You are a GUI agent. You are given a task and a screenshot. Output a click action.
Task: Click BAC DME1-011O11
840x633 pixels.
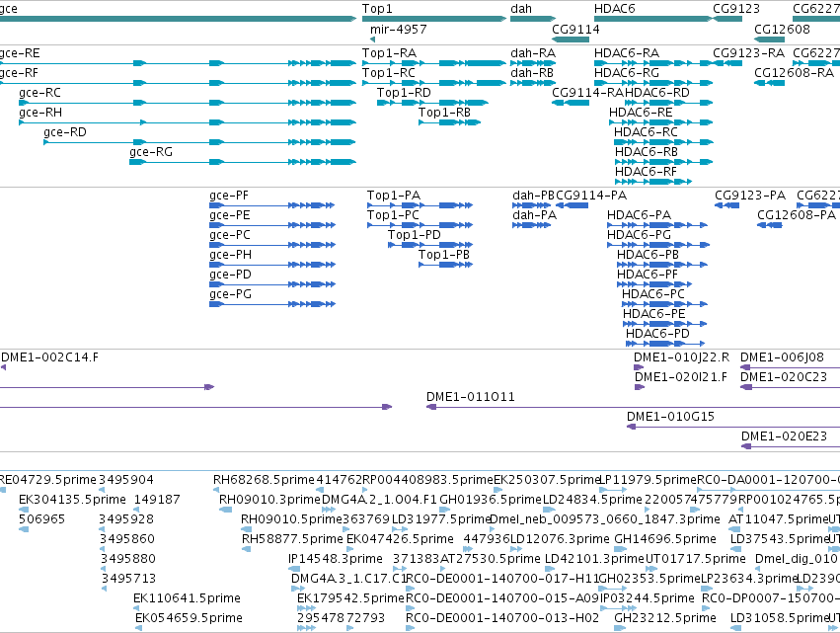pos(471,397)
